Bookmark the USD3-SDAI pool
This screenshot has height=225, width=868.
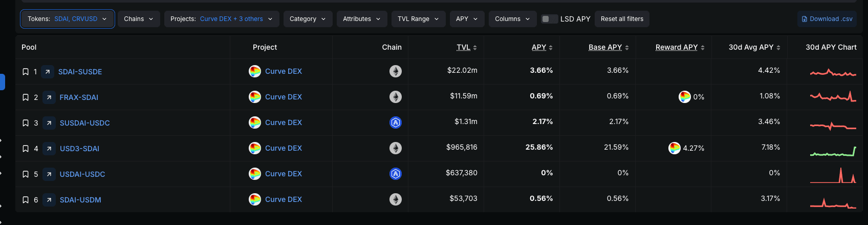coord(26,149)
